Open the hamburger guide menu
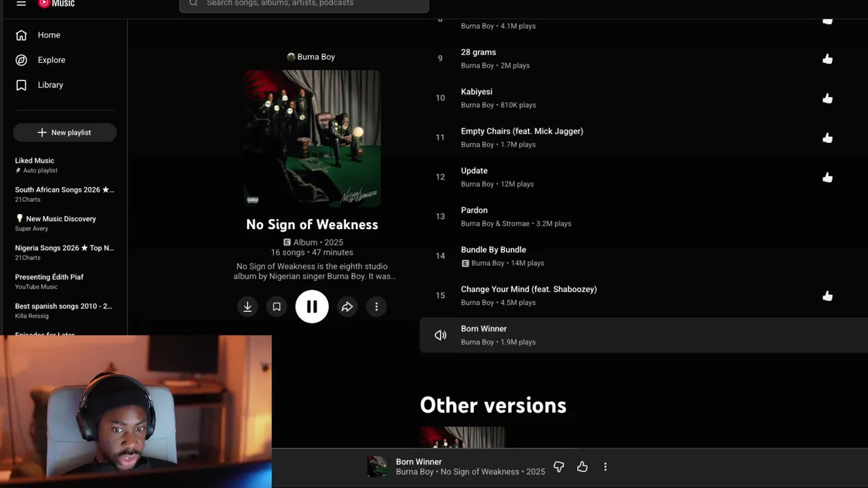Screen dimensions: 868x488 coord(21,3)
